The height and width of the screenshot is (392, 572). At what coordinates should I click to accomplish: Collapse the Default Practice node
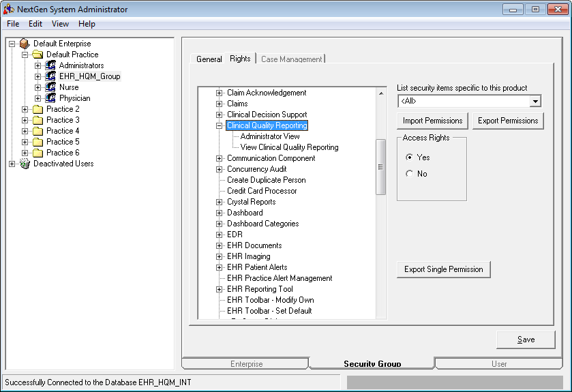click(x=25, y=55)
